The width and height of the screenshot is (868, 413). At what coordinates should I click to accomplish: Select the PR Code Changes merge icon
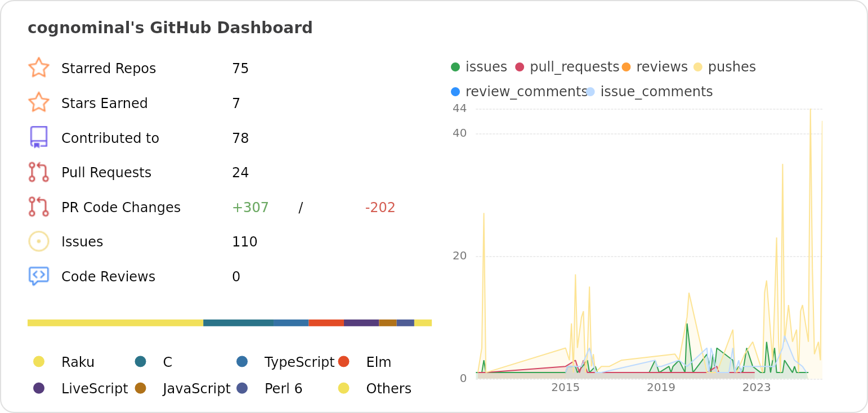[x=39, y=207]
